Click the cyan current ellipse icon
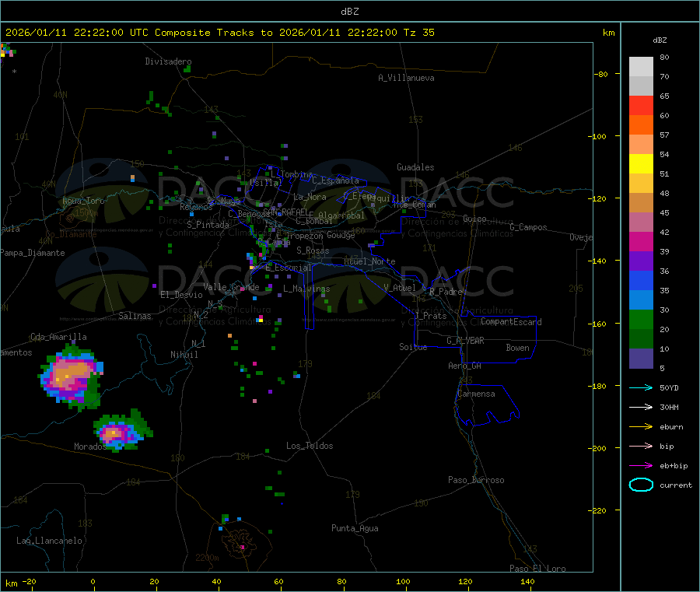Viewport: 700px width, 592px height. [641, 485]
